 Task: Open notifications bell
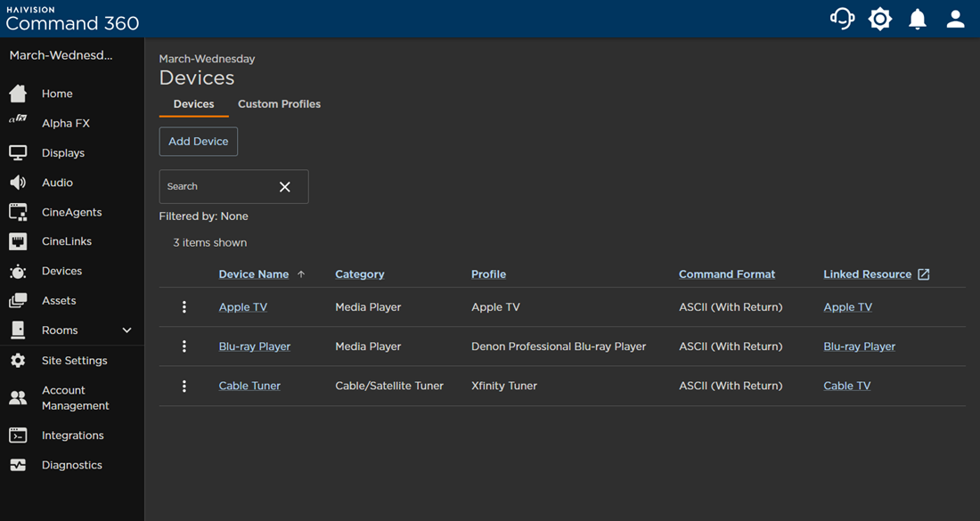pos(918,19)
